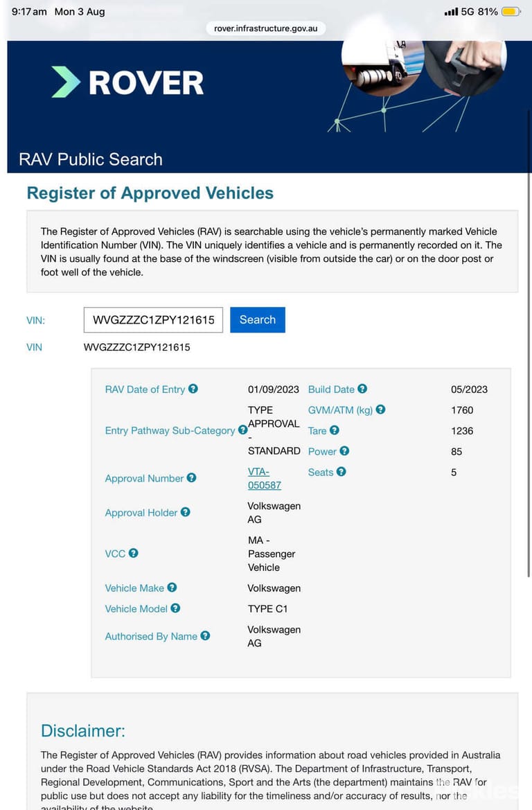Select the VIN result WVGZZZC1ZPY121615 below the search box

(137, 347)
